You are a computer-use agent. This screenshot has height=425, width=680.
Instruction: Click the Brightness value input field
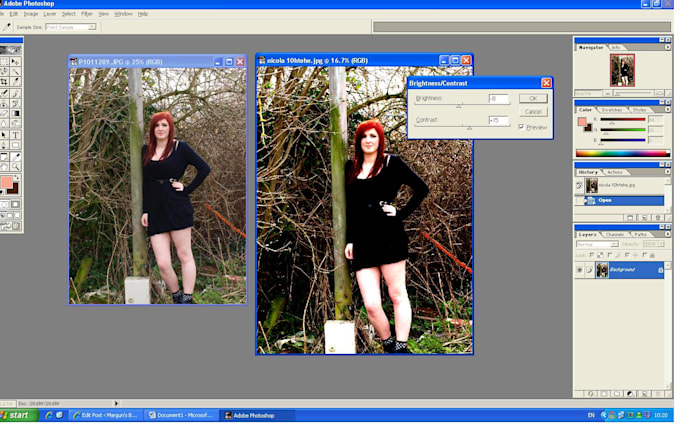(x=498, y=99)
